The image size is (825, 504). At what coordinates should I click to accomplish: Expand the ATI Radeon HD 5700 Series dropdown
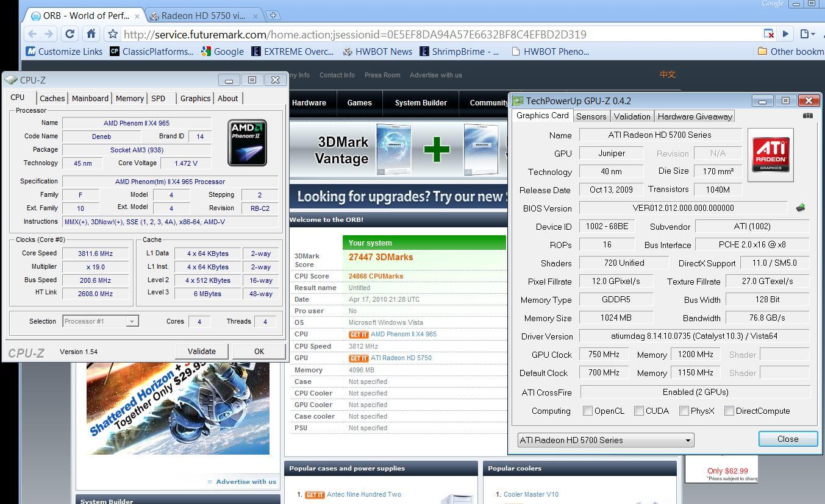click(x=605, y=440)
